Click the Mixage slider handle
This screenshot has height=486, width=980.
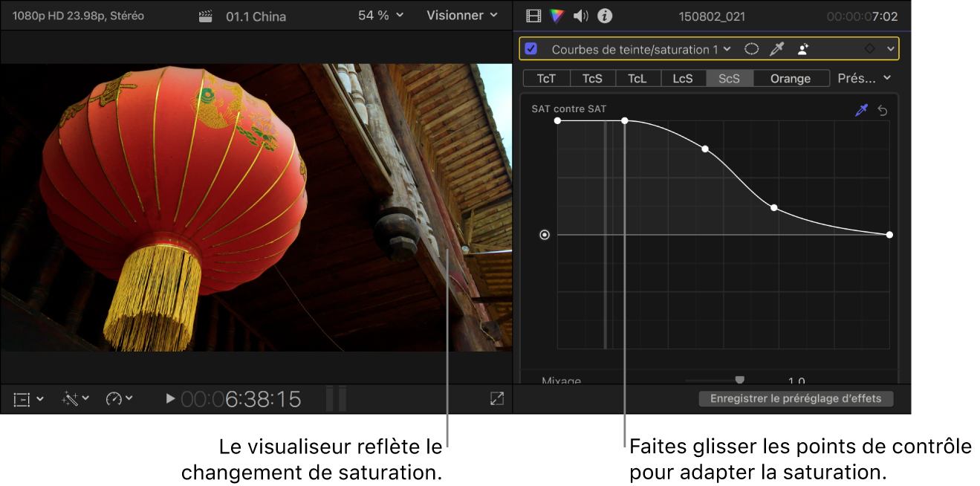(x=739, y=380)
